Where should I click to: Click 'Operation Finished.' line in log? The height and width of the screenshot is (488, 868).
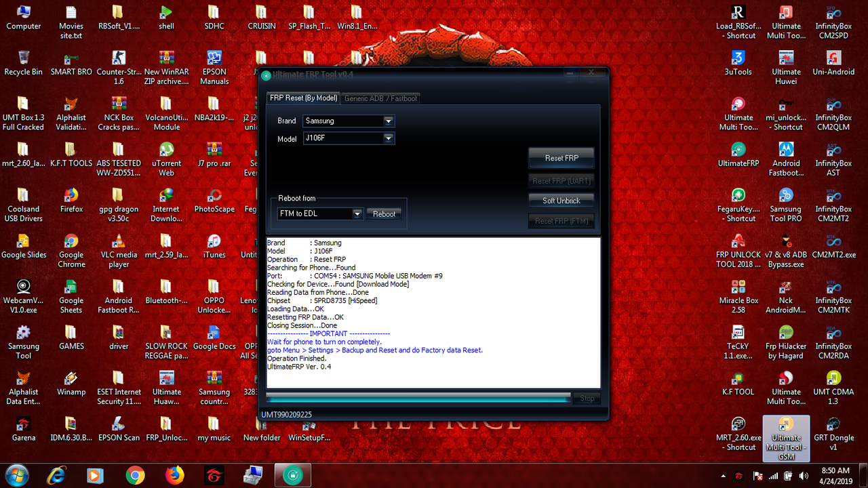297,359
